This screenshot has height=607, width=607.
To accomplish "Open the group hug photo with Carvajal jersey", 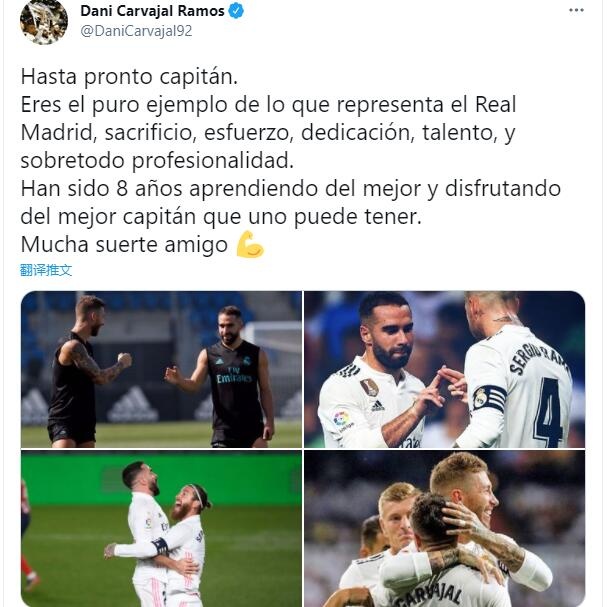I will [x=444, y=528].
